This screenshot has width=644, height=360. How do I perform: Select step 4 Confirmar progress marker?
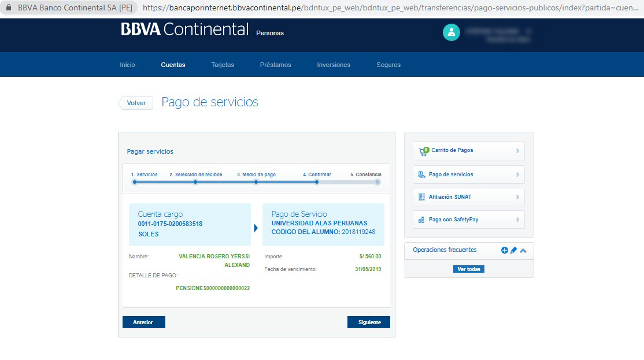click(x=317, y=182)
